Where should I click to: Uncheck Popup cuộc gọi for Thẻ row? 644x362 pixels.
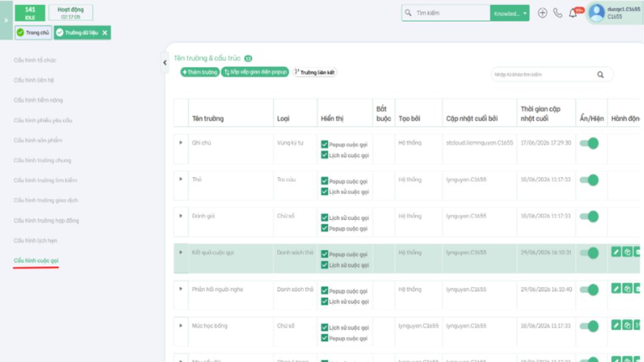pos(325,181)
